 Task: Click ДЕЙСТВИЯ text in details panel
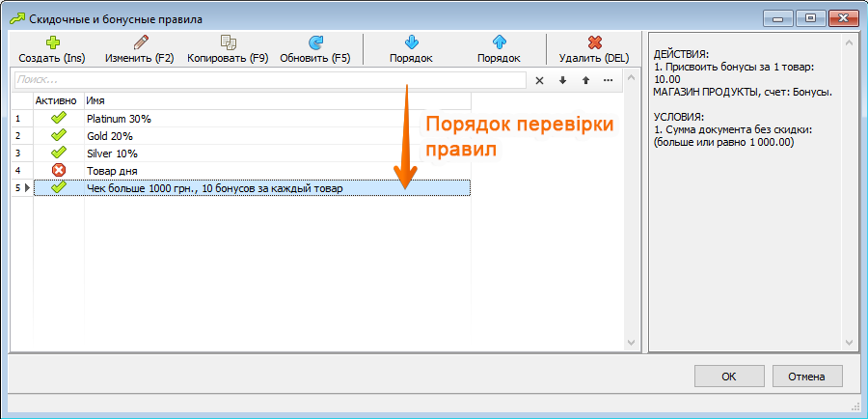click(x=681, y=54)
